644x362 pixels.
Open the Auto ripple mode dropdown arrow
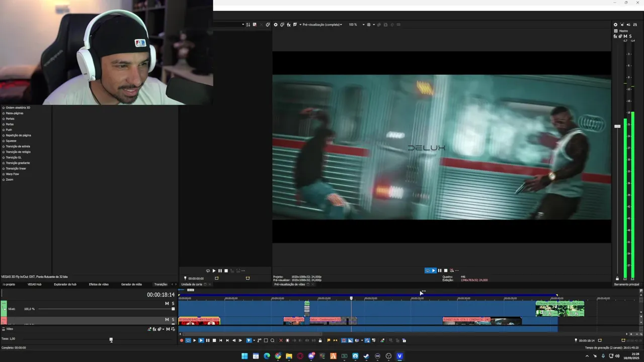tap(362, 340)
